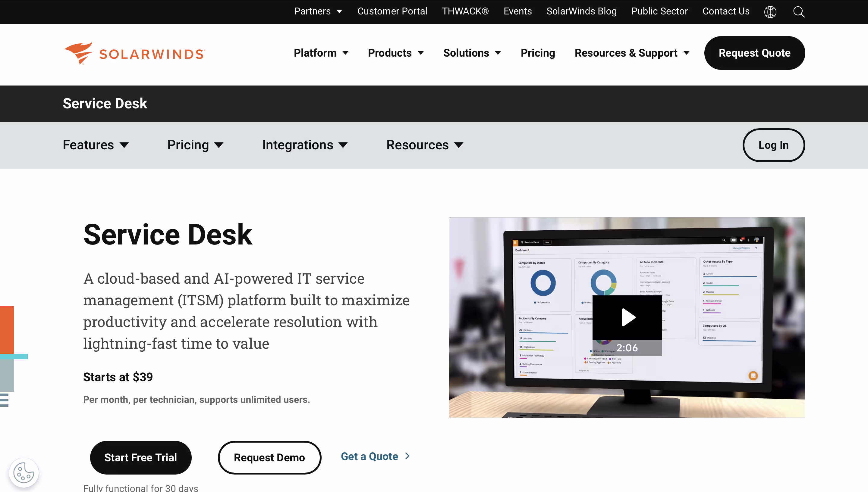Screen dimensions: 868x492
Task: Open the THWACK community link
Action: 465,11
